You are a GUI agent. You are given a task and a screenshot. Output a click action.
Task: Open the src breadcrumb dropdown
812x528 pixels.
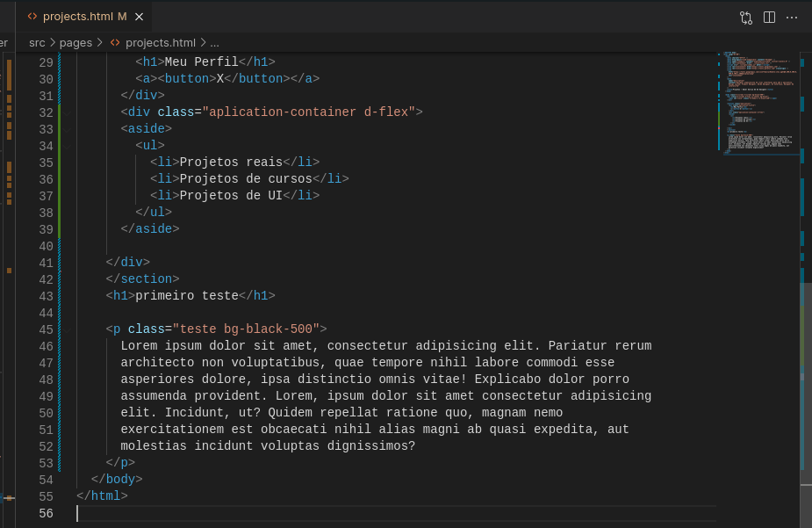click(x=37, y=41)
